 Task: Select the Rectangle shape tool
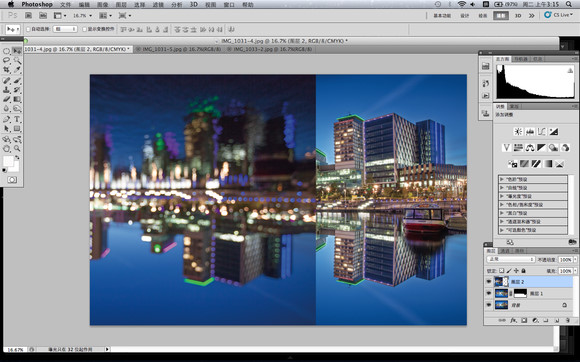click(17, 128)
